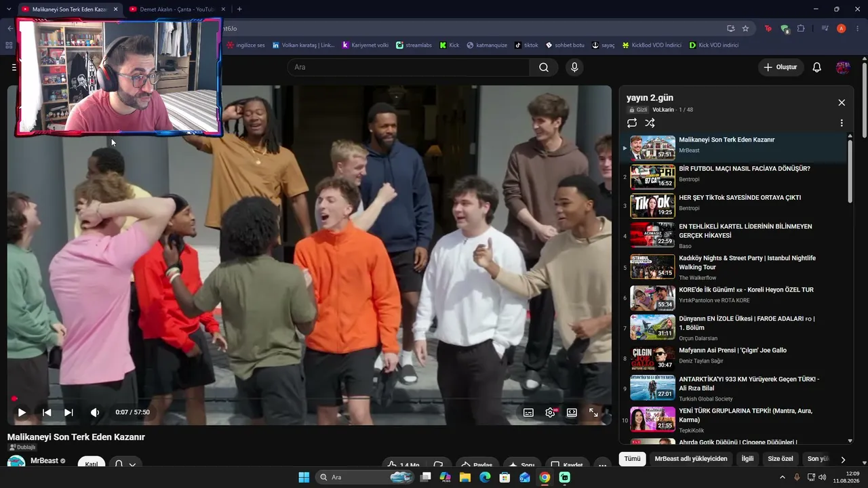Viewport: 868px width, 488px height.
Task: Open the Kick VOD indirici bookmark
Action: [x=713, y=45]
